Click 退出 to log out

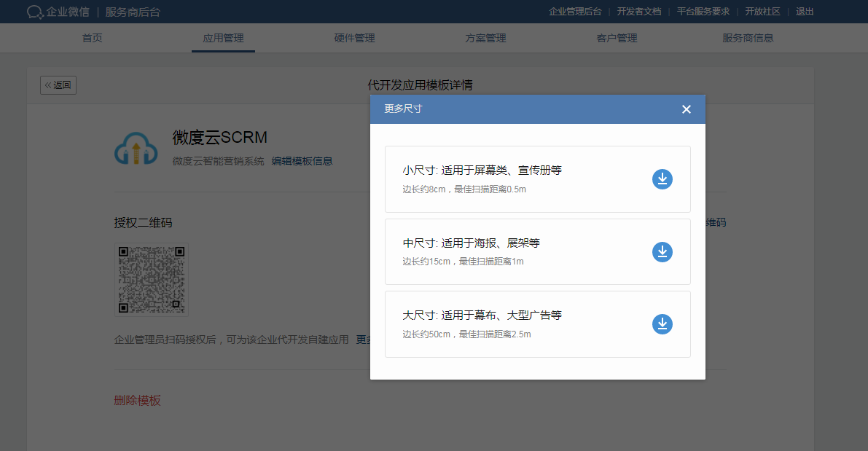(805, 12)
